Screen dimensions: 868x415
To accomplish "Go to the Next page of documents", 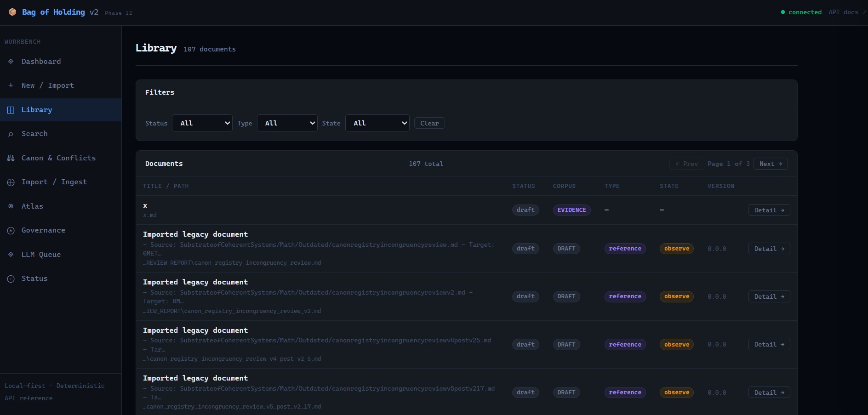I will coord(771,164).
